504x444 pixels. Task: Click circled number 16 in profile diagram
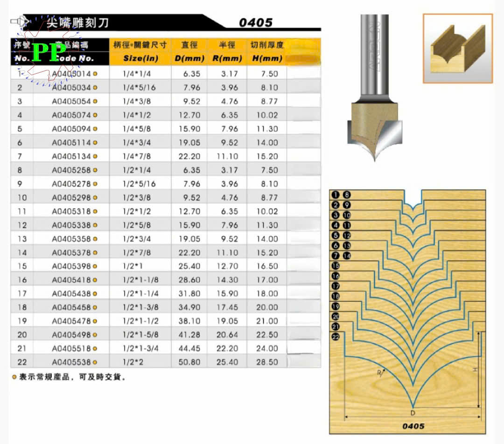point(335,276)
